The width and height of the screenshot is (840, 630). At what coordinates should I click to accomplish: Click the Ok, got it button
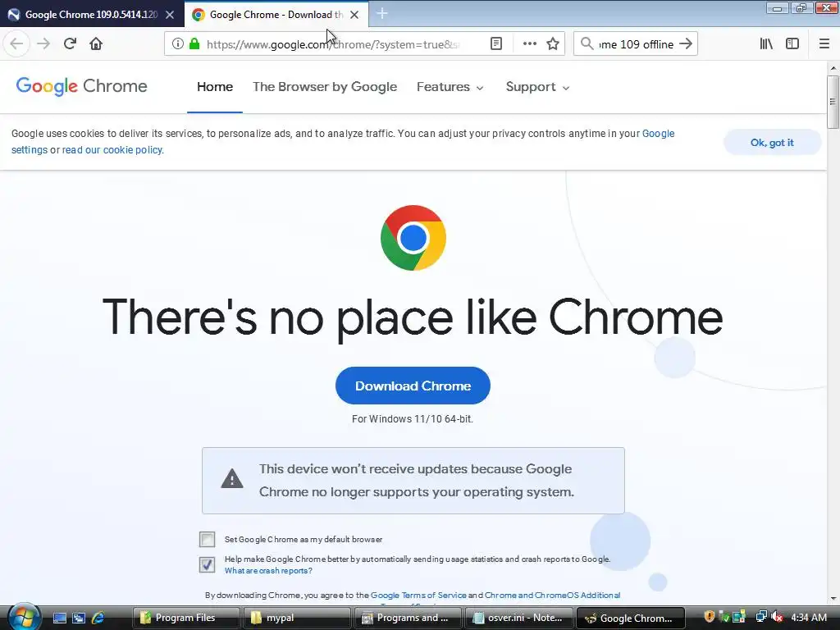pos(772,143)
